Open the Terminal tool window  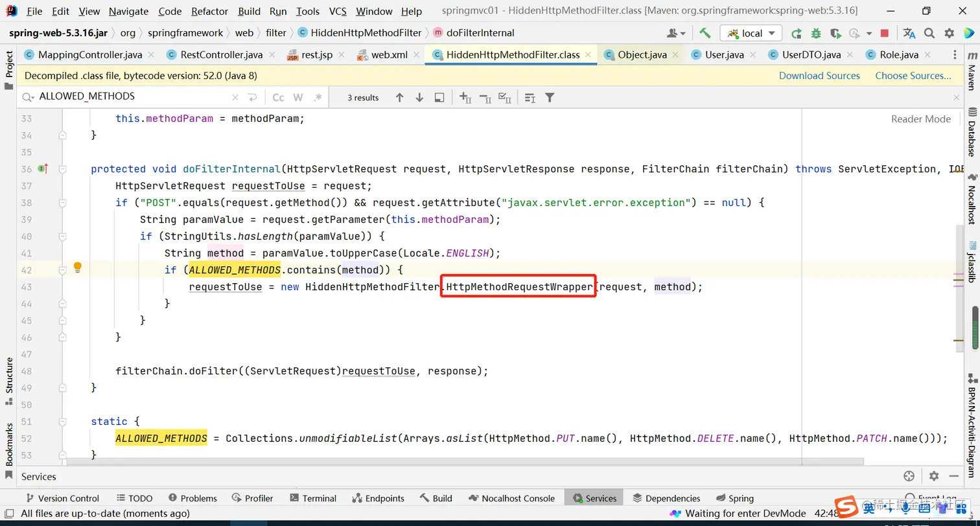(312, 498)
